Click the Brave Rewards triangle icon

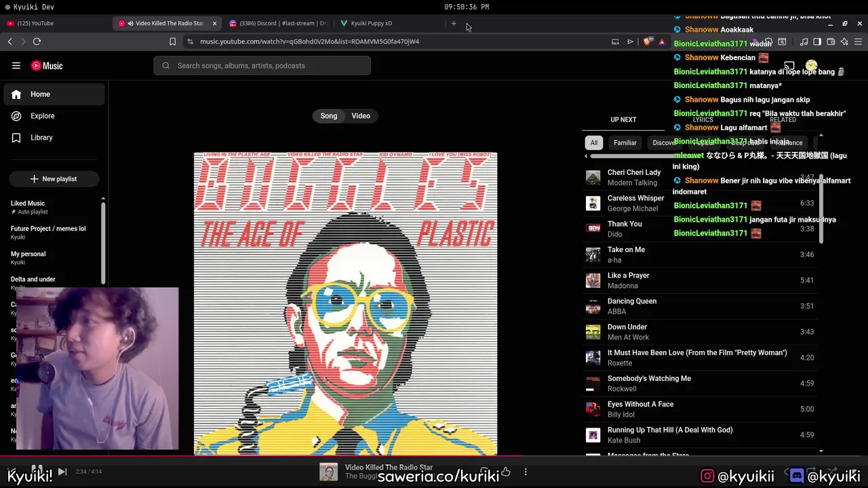[662, 41]
